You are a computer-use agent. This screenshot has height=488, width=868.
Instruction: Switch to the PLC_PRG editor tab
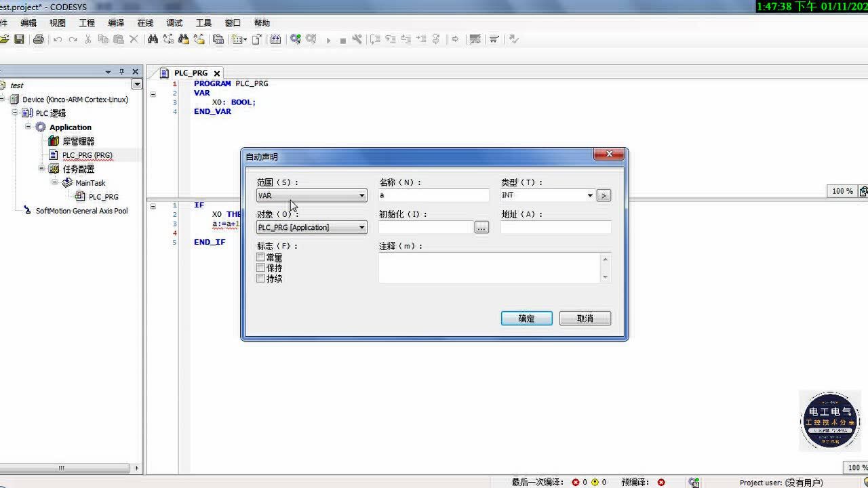click(x=191, y=73)
